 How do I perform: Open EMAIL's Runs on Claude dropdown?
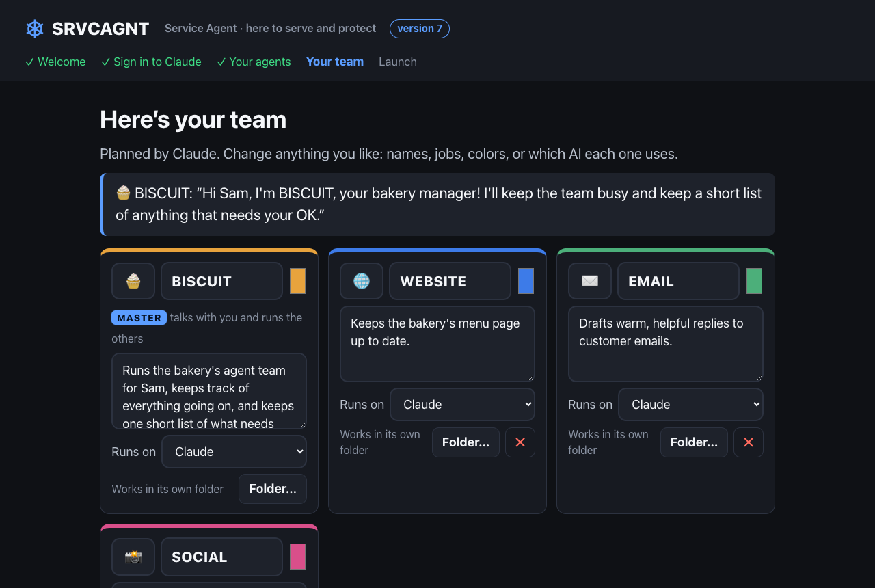click(x=690, y=405)
